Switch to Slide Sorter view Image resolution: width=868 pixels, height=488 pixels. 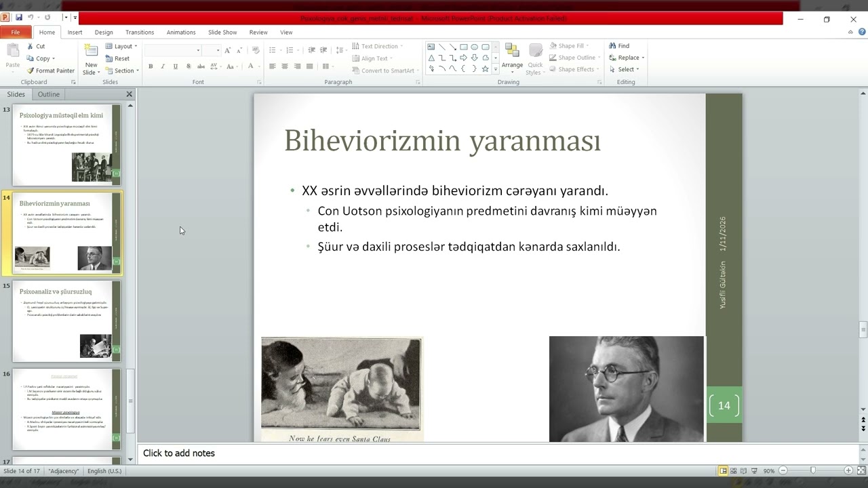click(x=733, y=470)
